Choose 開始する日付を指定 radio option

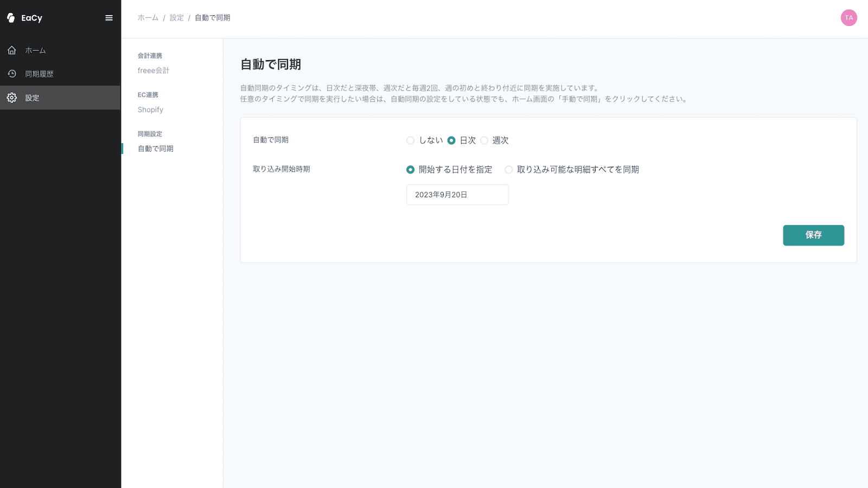pyautogui.click(x=411, y=170)
